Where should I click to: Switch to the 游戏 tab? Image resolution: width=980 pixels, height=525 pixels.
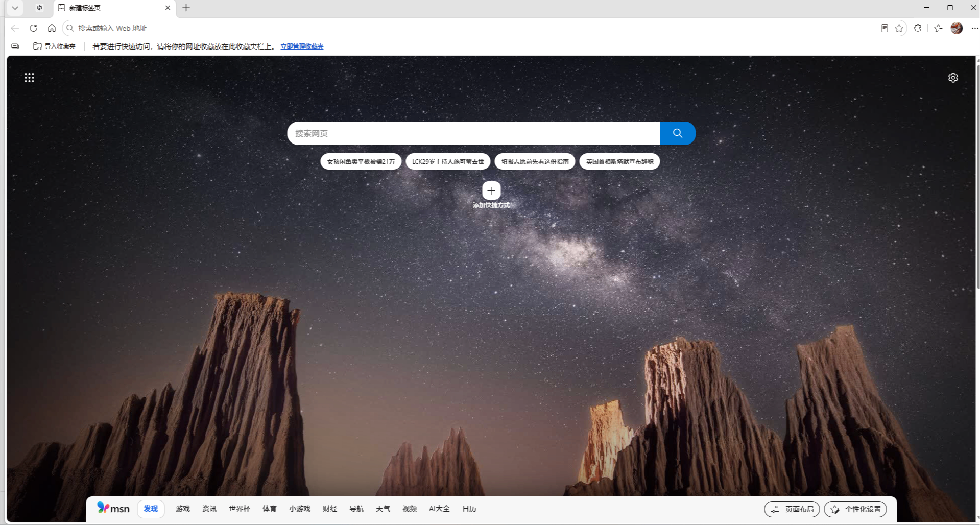tap(182, 509)
